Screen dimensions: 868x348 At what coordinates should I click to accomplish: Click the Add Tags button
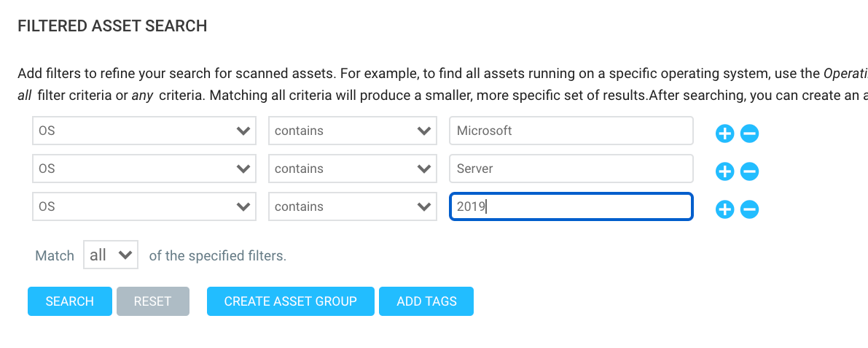click(426, 301)
